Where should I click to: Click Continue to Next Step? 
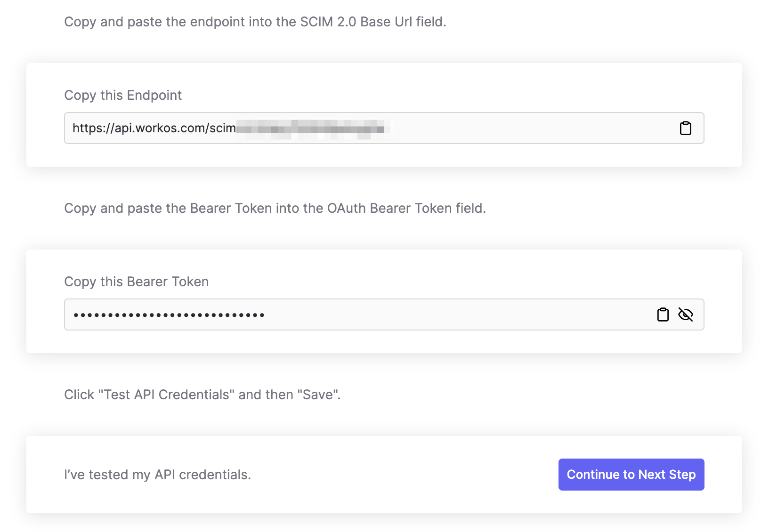click(x=631, y=475)
